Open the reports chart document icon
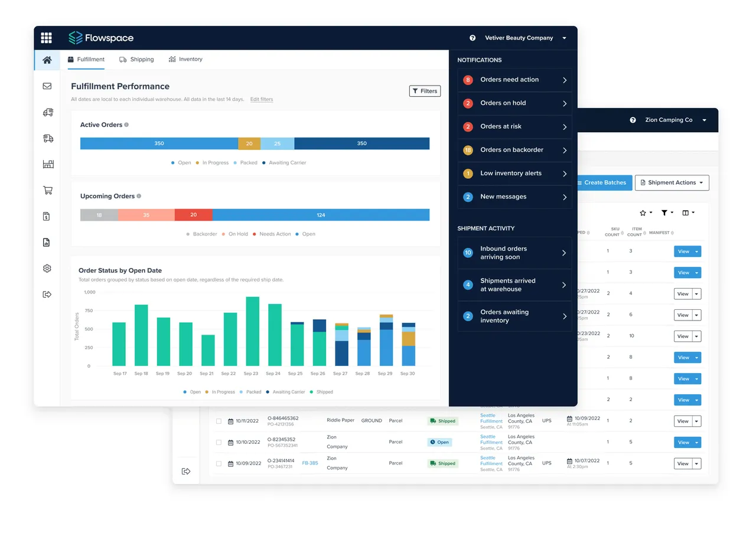The image size is (756, 533). [47, 242]
